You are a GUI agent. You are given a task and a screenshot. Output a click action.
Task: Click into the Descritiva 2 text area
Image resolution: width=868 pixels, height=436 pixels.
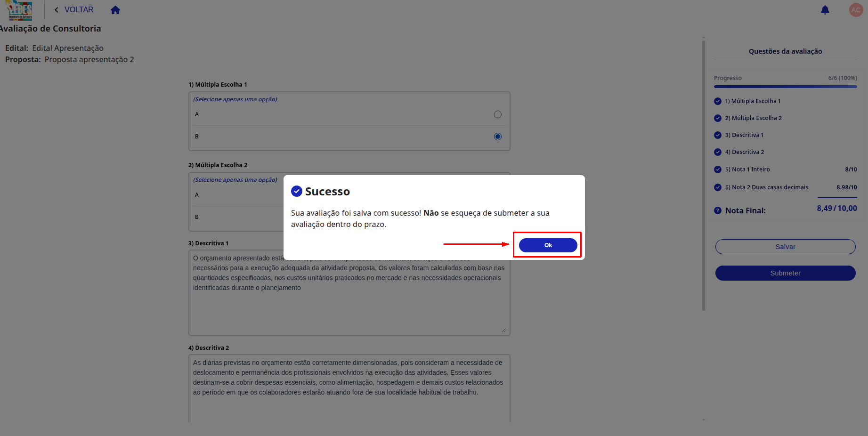pos(349,388)
